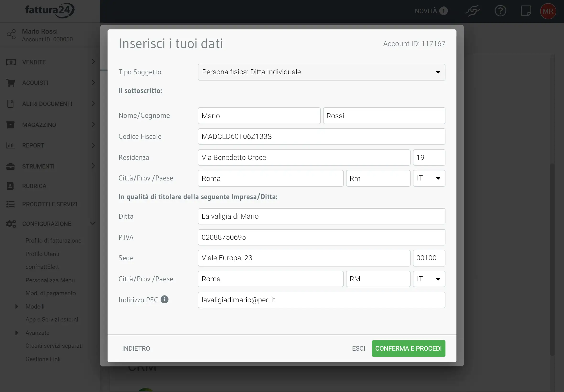
Task: Click the Acquisti shopping cart icon
Action: 11,83
